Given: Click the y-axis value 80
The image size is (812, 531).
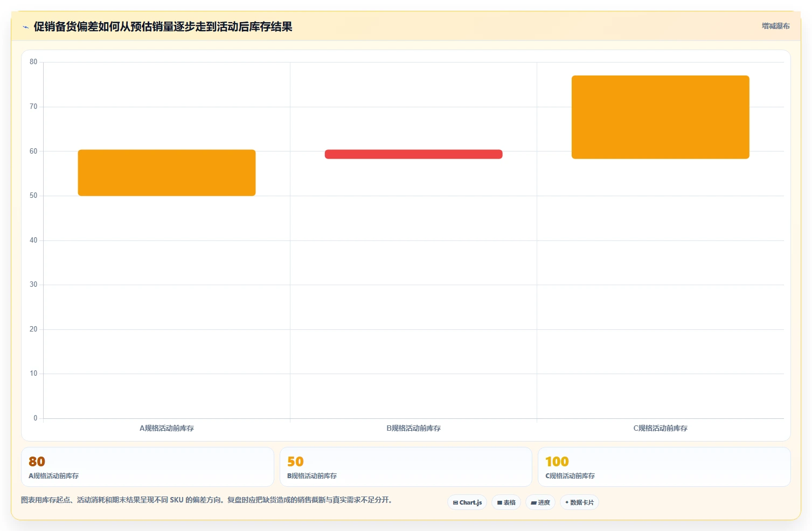Looking at the screenshot, I should [33, 62].
